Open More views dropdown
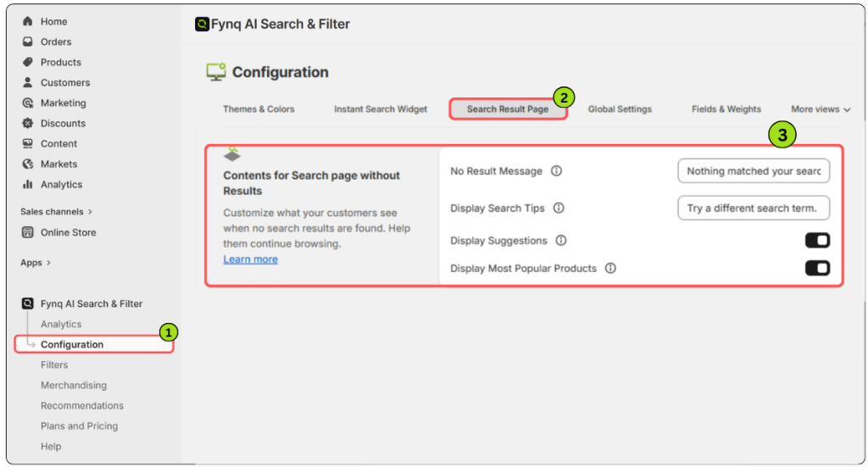868x467 pixels. point(821,109)
